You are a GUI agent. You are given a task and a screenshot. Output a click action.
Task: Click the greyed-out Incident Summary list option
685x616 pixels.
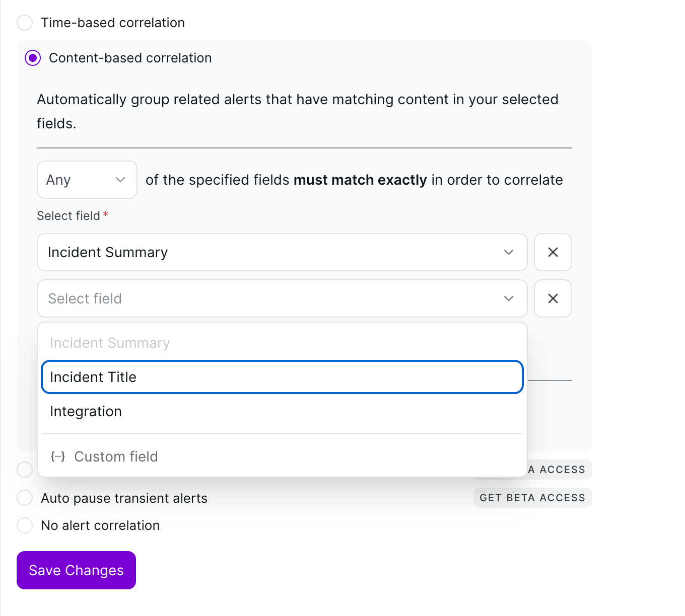(x=110, y=343)
